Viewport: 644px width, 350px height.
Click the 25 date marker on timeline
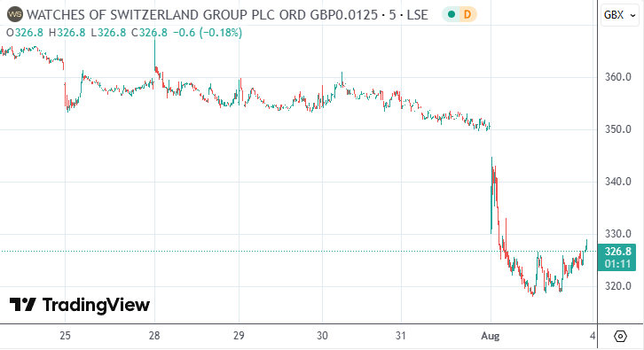(x=65, y=336)
